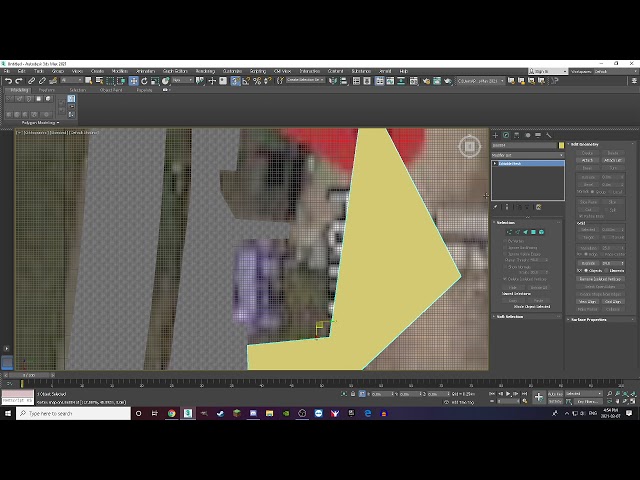Open the Create tab plus icon

(496, 135)
